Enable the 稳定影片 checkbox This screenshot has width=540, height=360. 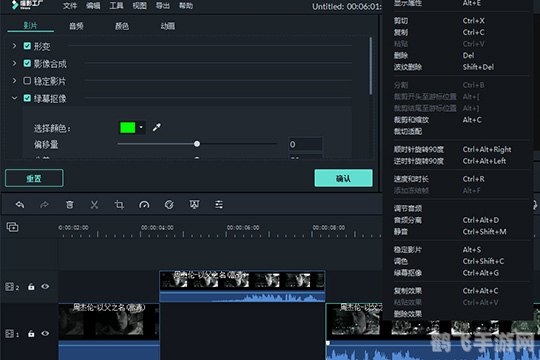27,81
